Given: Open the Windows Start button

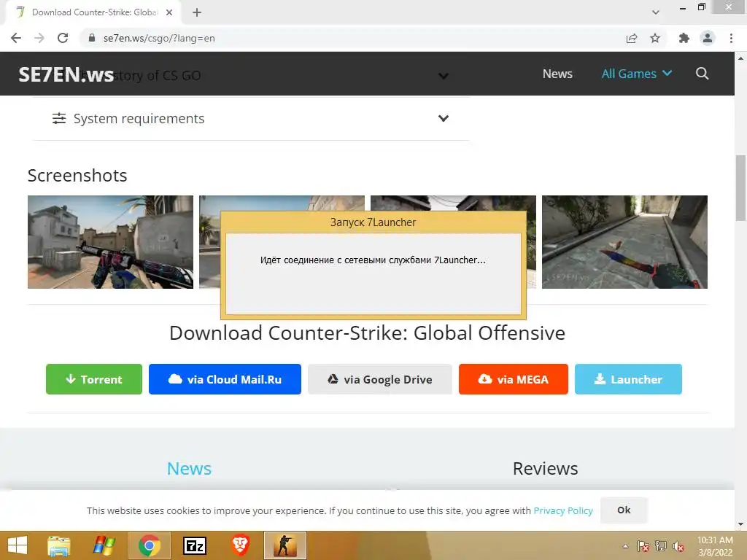Looking at the screenshot, I should pos(18,545).
